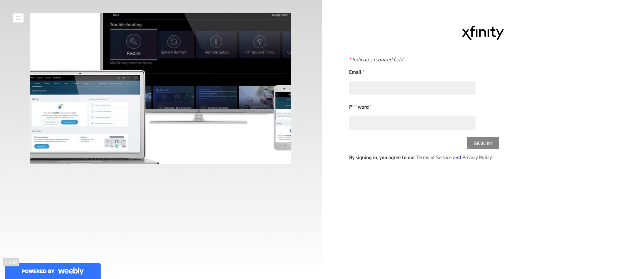Click the xfinity logo
Screen dimensions: 644x279
click(x=483, y=33)
